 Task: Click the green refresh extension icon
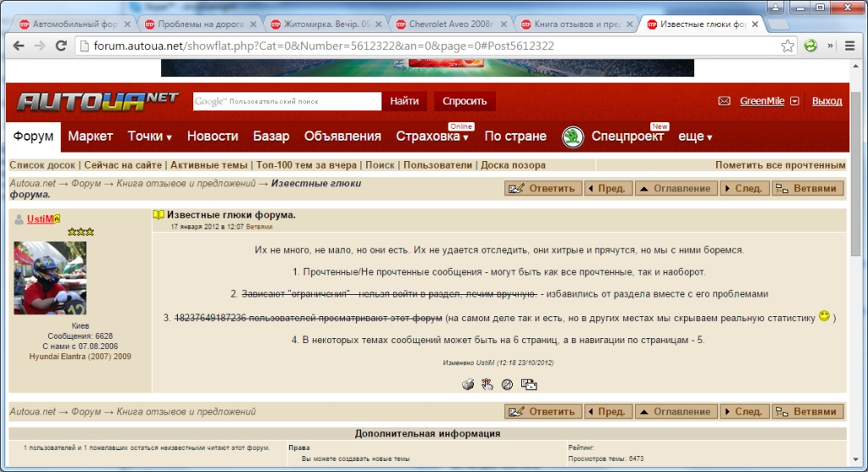[811, 46]
